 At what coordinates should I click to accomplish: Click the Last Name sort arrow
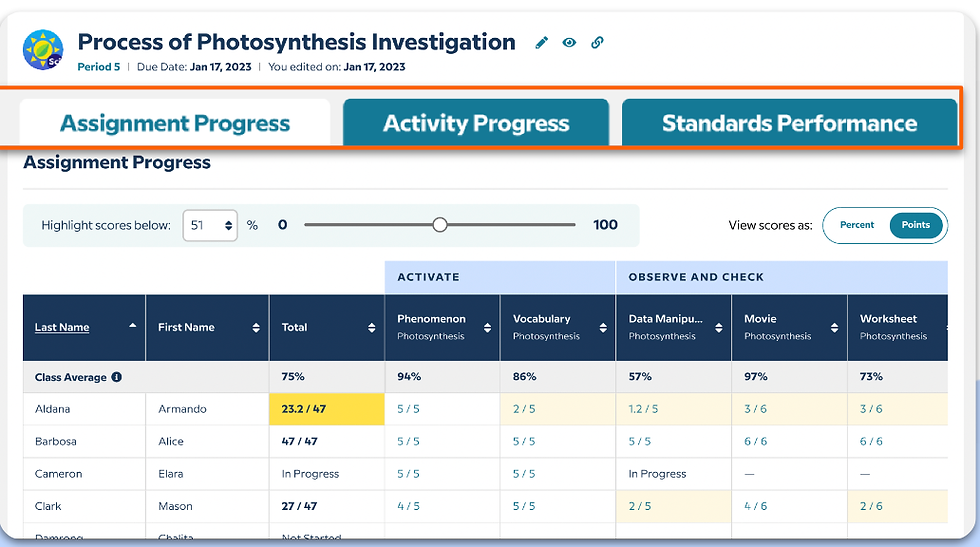[132, 326]
